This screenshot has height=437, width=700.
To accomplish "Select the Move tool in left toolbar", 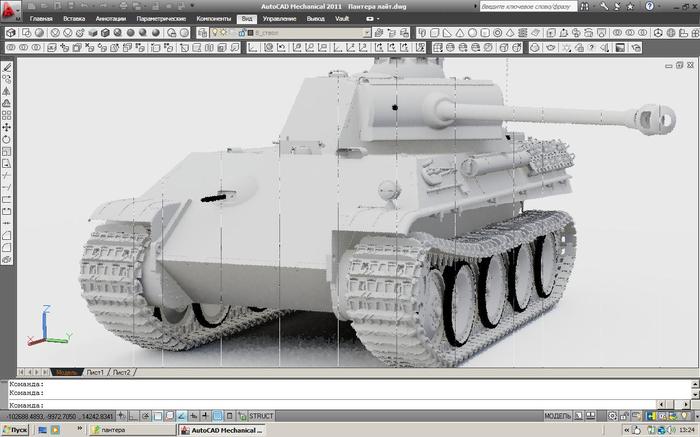I will [7, 127].
